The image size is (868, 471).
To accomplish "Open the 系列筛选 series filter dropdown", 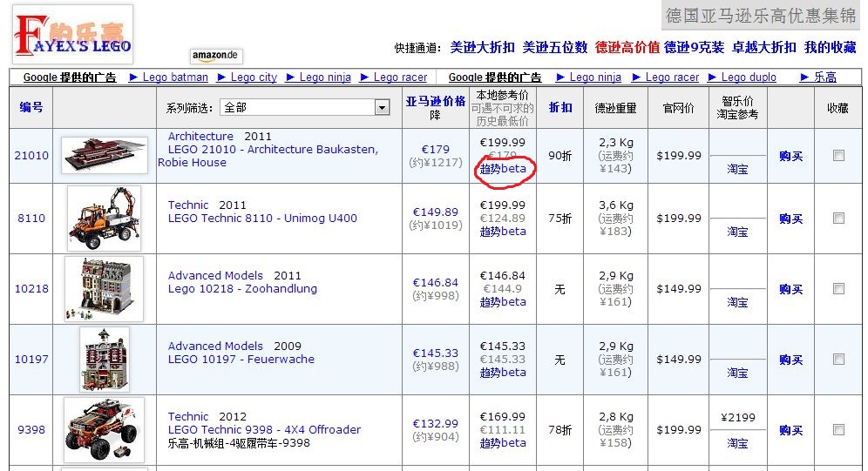I will [305, 107].
